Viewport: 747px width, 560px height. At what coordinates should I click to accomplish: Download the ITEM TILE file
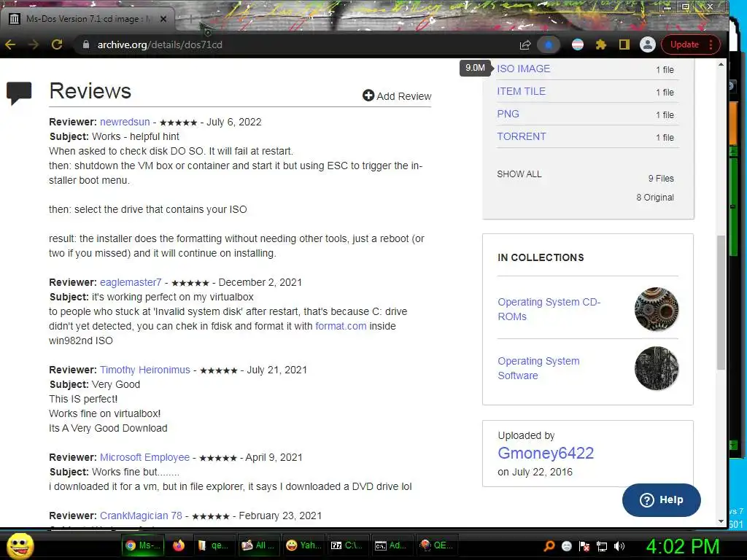point(521,91)
